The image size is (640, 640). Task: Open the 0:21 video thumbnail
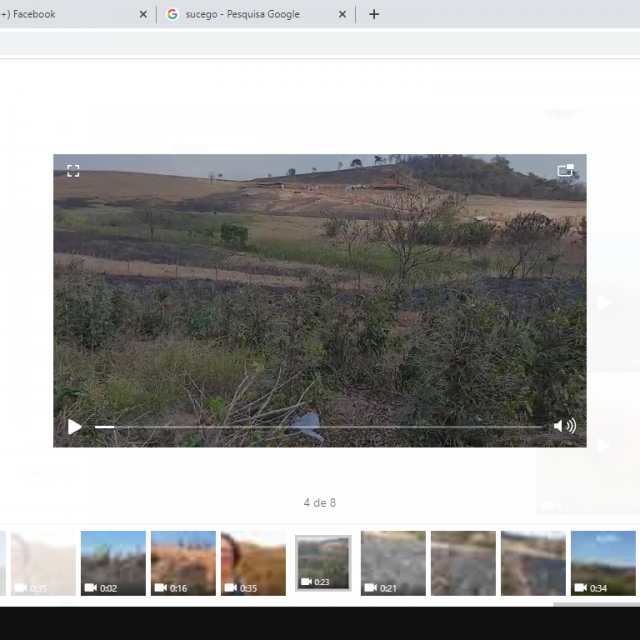[393, 563]
